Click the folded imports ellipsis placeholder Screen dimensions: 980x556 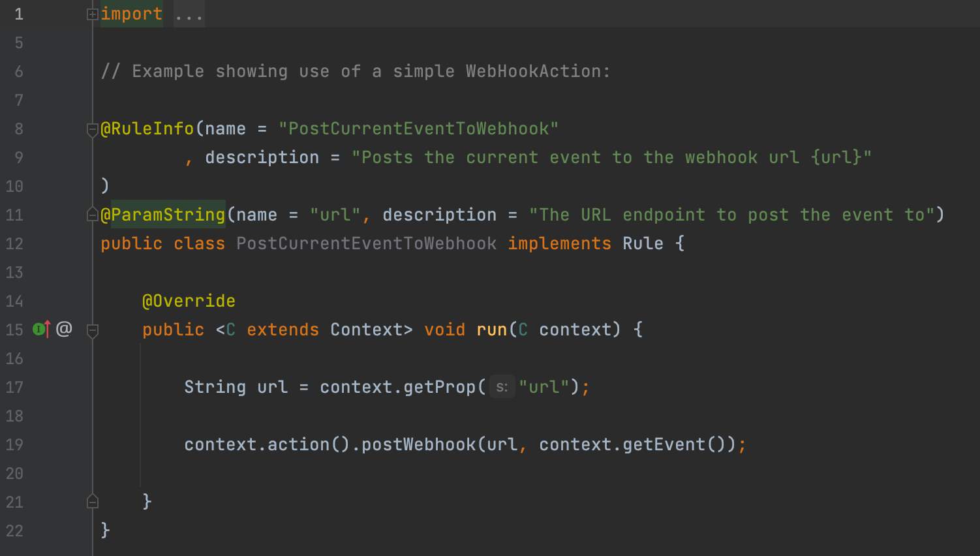[x=189, y=14]
